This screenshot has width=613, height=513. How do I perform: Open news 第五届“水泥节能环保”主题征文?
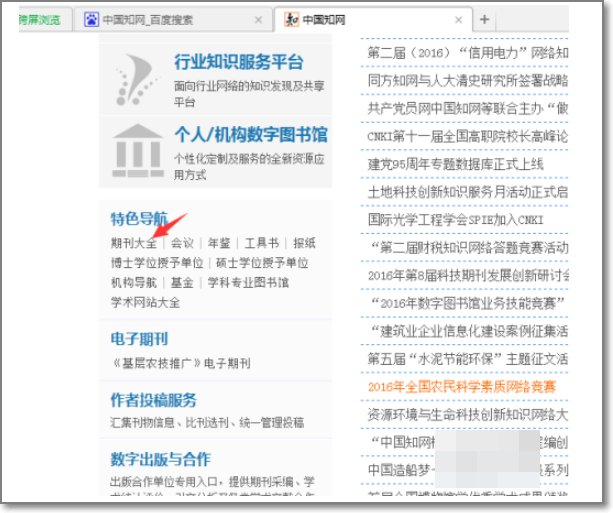click(468, 359)
